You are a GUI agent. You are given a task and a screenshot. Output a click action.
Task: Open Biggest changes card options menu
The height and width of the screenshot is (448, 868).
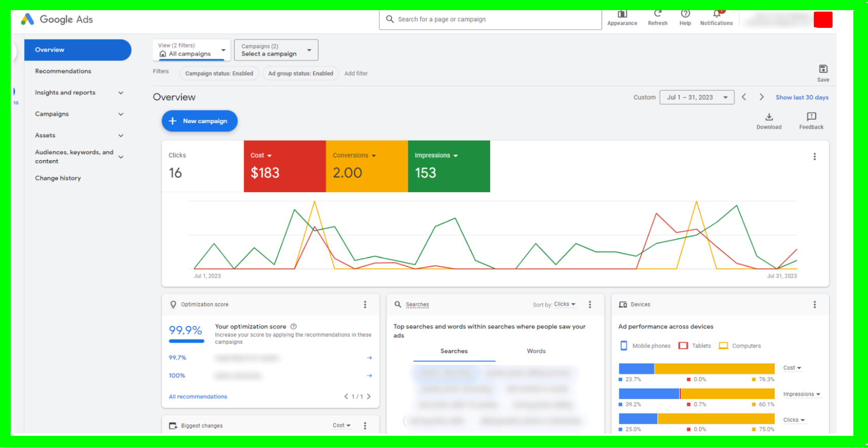pos(365,426)
